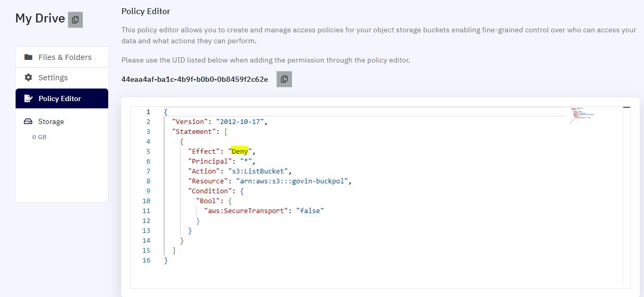Select the Storage sidebar item

62,121
